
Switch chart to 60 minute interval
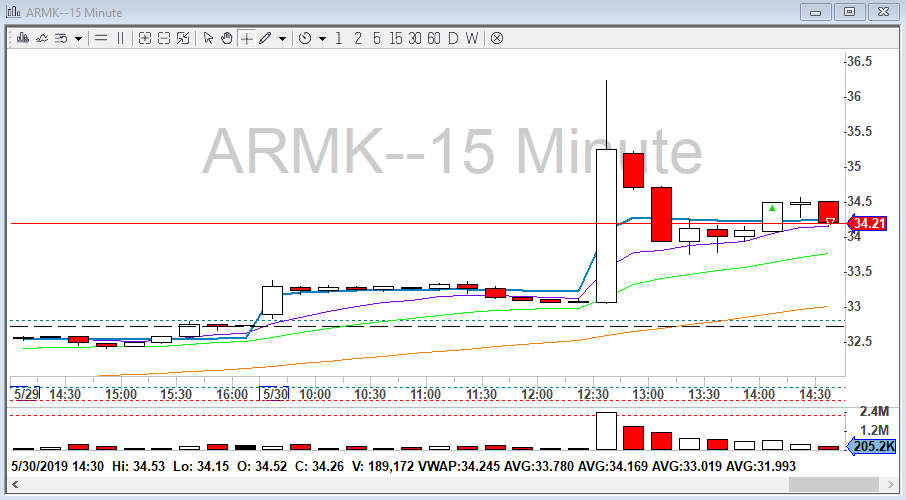(x=433, y=38)
